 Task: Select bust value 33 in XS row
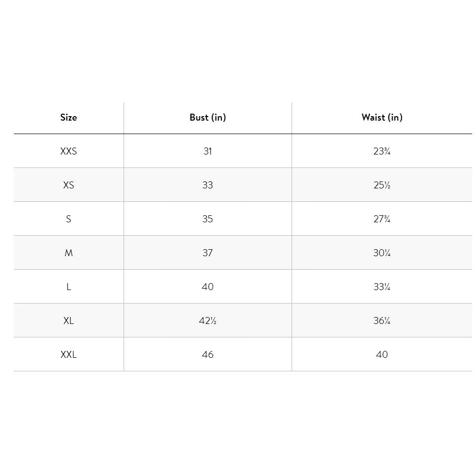pyautogui.click(x=207, y=185)
